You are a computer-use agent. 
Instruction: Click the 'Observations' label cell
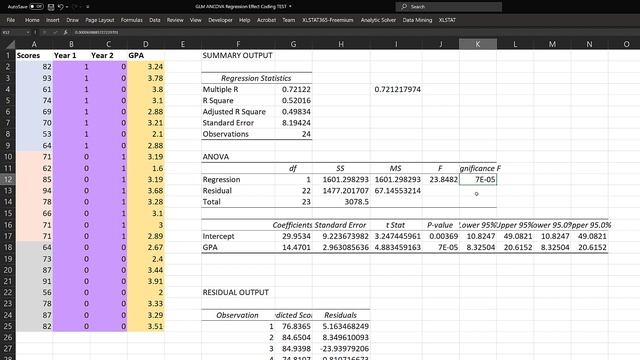238,134
